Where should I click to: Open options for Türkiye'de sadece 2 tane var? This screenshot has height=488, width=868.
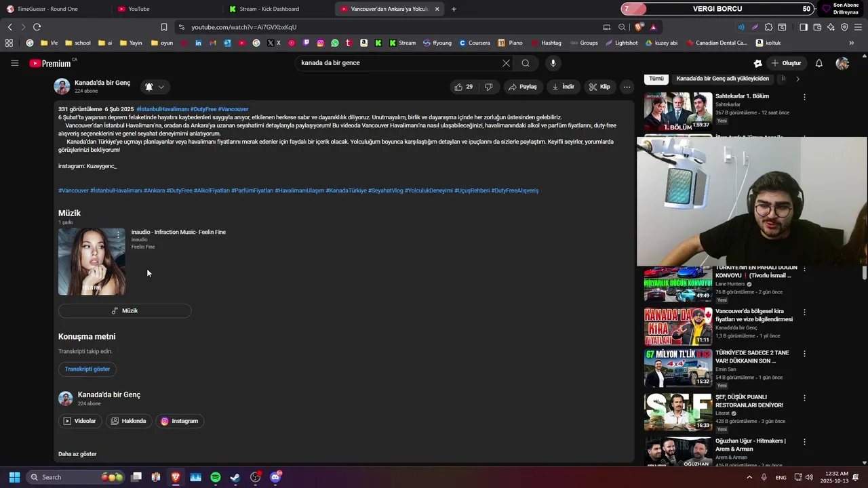click(805, 354)
